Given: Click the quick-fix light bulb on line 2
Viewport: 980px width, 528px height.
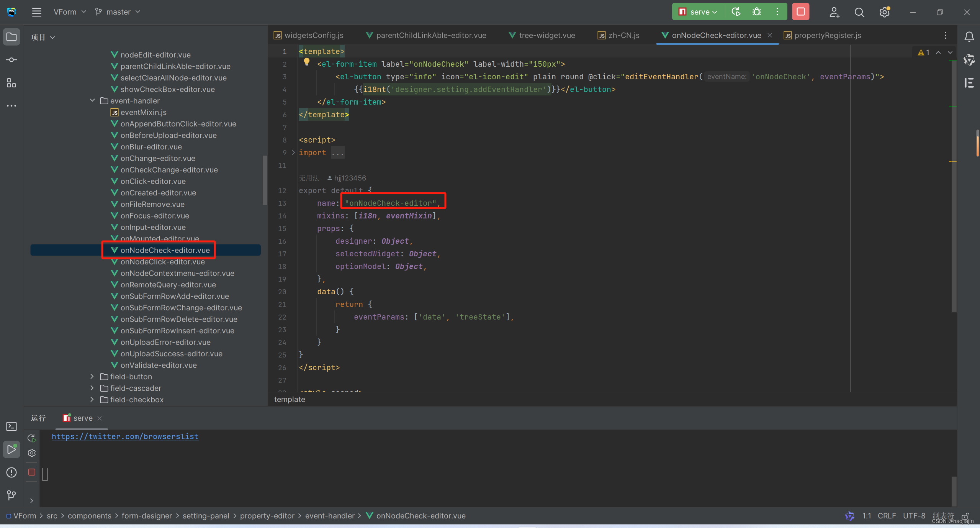Looking at the screenshot, I should point(306,61).
